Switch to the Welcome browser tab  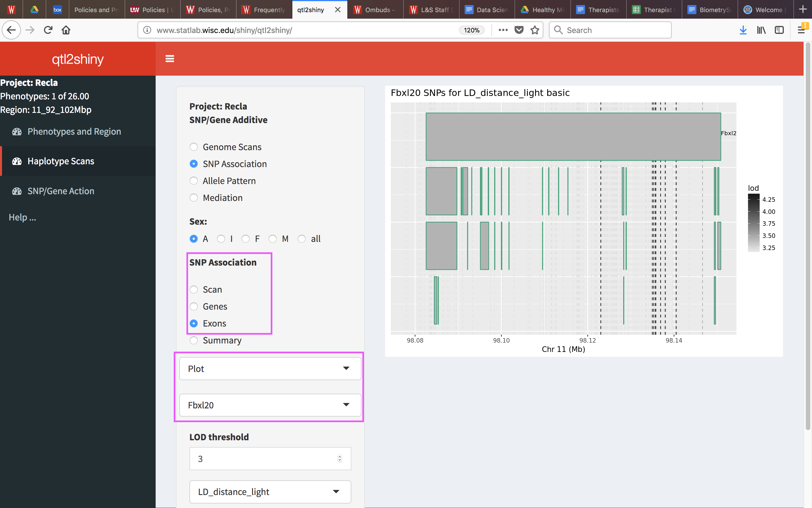tap(765, 10)
